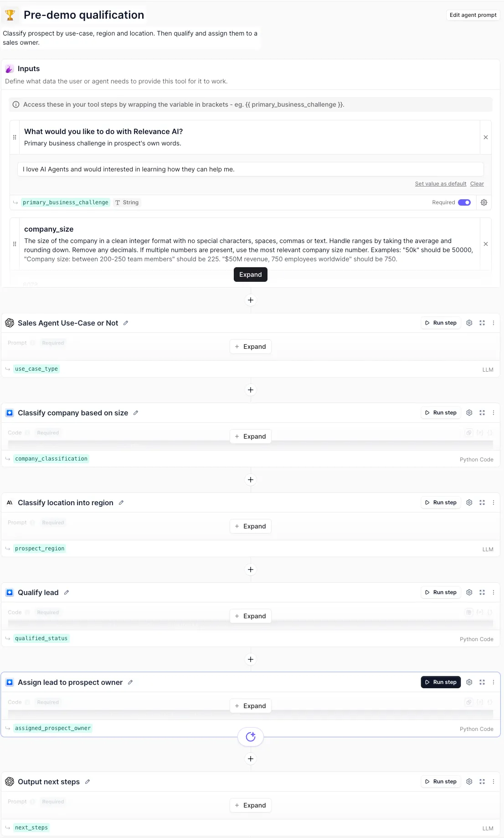Click the business challenge text input field

[x=251, y=169]
